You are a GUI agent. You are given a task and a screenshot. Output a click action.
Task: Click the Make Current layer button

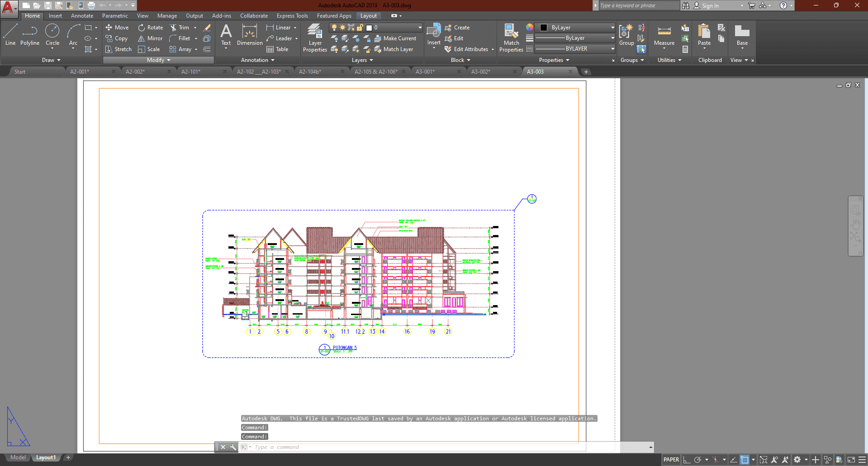click(395, 38)
